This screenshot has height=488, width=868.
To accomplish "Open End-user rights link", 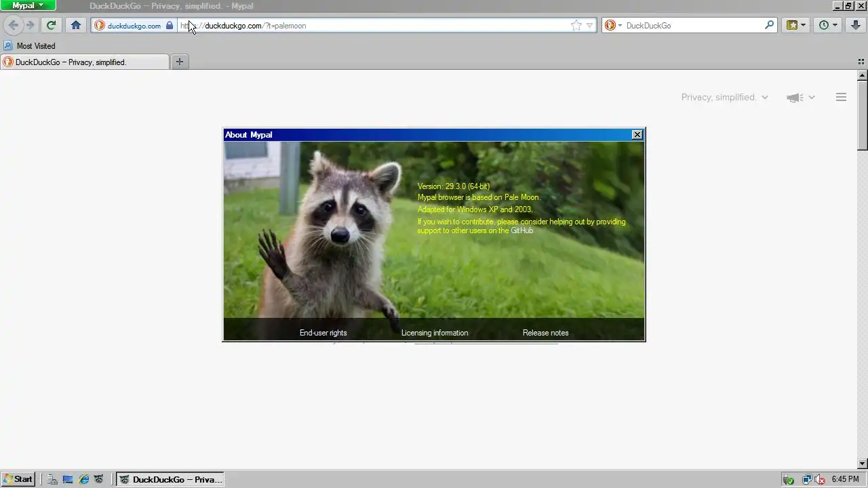I will (323, 333).
